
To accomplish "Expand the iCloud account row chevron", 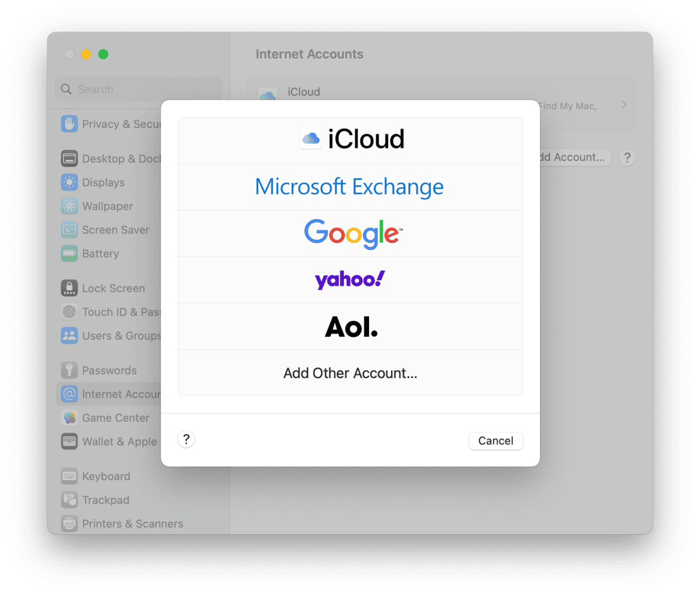I will [x=624, y=105].
